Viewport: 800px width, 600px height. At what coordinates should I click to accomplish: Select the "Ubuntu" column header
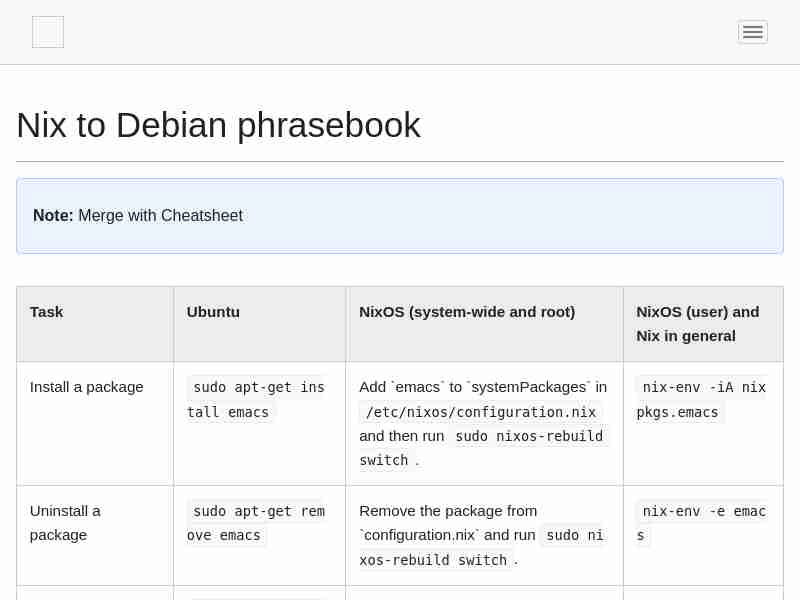tap(213, 312)
